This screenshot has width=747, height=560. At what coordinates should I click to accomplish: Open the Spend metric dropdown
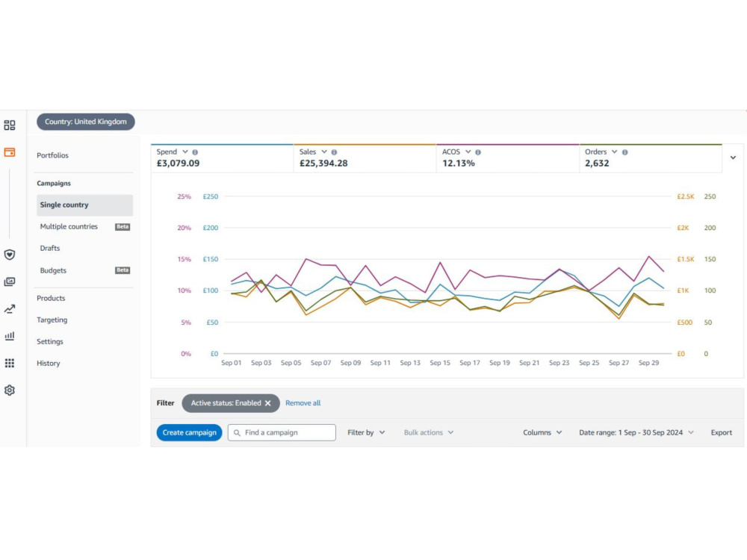point(185,152)
